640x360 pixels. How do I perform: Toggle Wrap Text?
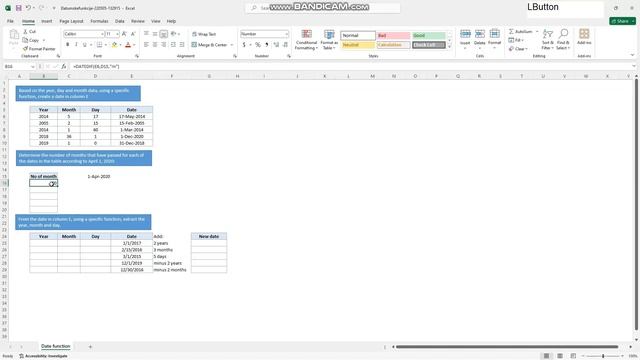[x=204, y=34]
